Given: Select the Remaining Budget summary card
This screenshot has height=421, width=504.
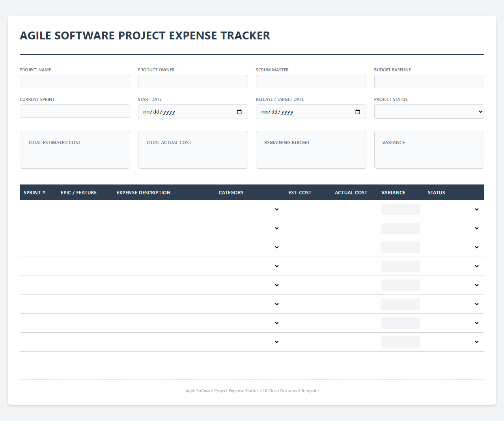Looking at the screenshot, I should point(311,150).
